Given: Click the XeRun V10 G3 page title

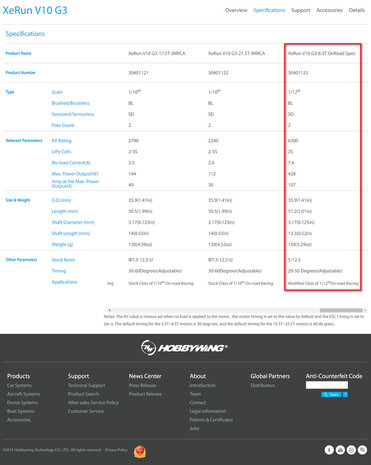Looking at the screenshot, I should tap(35, 10).
